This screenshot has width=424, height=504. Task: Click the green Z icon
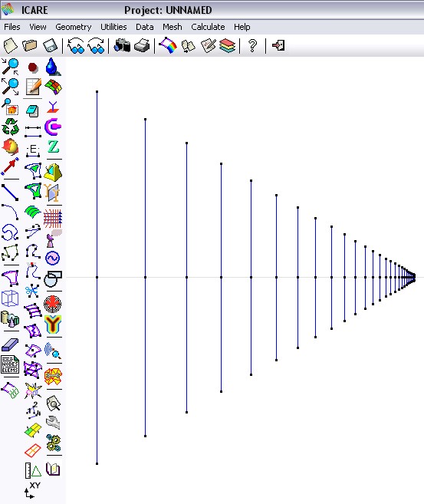coord(54,147)
